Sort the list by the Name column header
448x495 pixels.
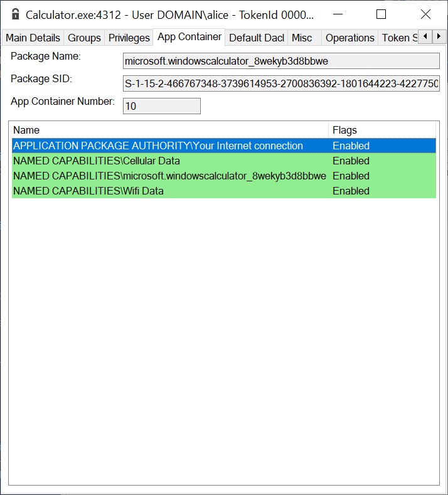[169, 130]
